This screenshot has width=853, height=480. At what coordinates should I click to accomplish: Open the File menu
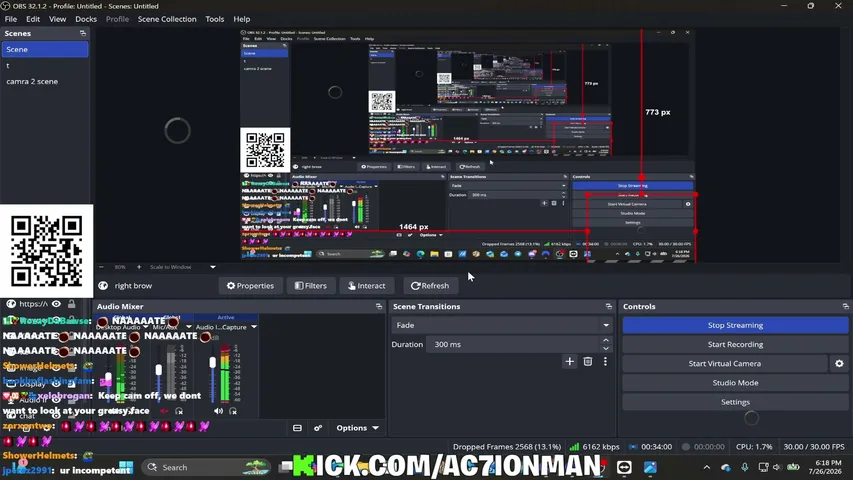pos(11,19)
